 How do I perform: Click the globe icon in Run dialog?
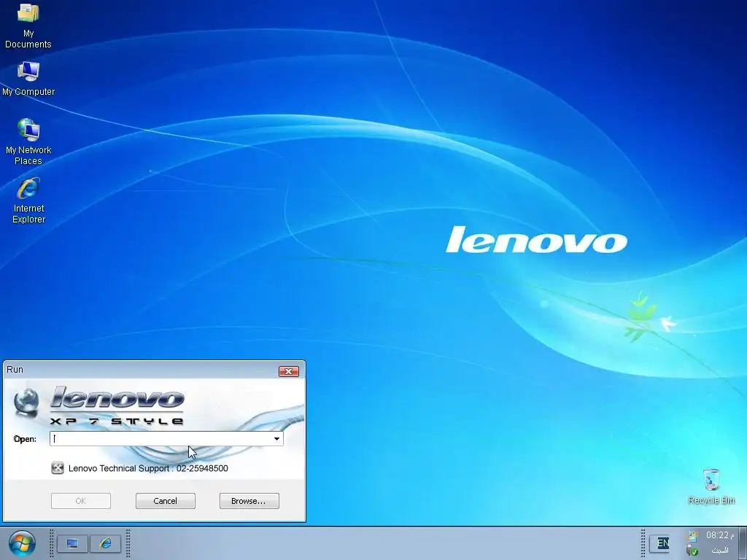pos(26,402)
